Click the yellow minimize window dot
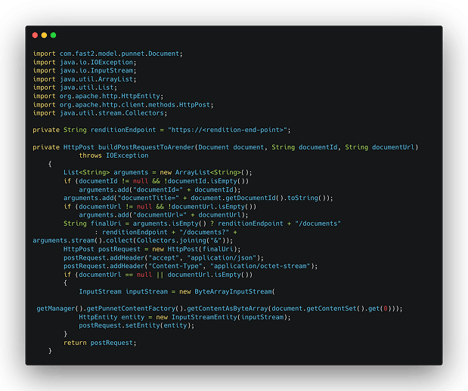This screenshot has height=391, width=468. 44,35
